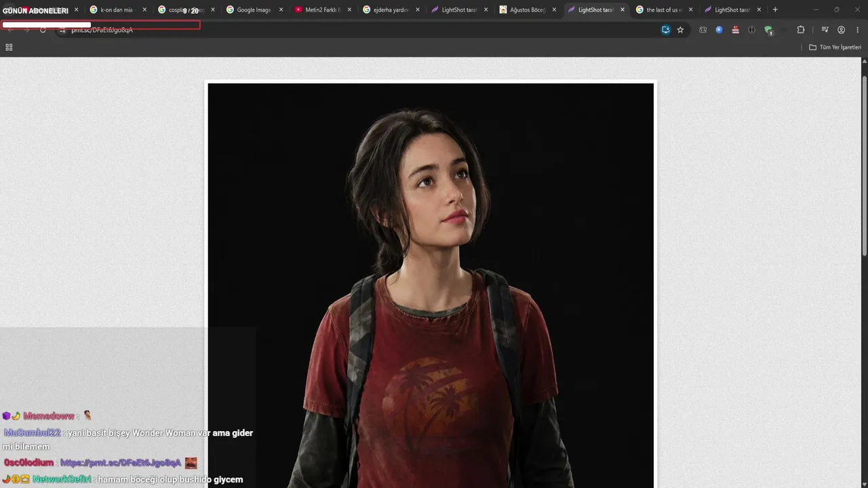Open the Extensions puzzle-piece menu
868x488 pixels.
[x=801, y=30]
